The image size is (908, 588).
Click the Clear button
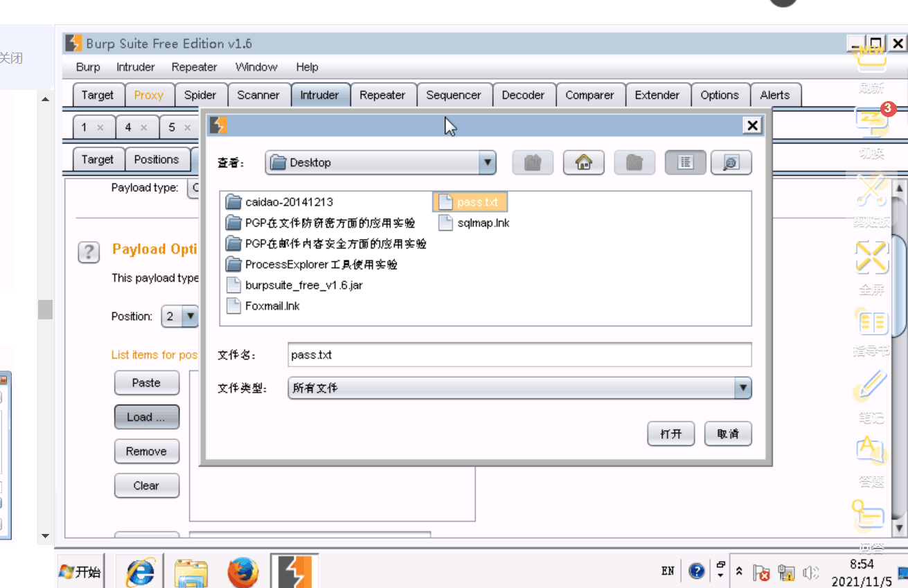[x=146, y=485]
